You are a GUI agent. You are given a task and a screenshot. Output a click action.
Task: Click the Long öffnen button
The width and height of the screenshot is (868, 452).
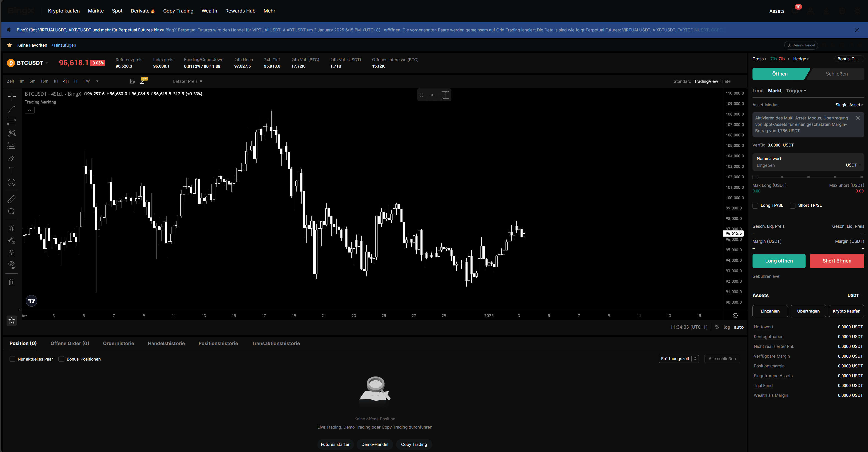[779, 261]
